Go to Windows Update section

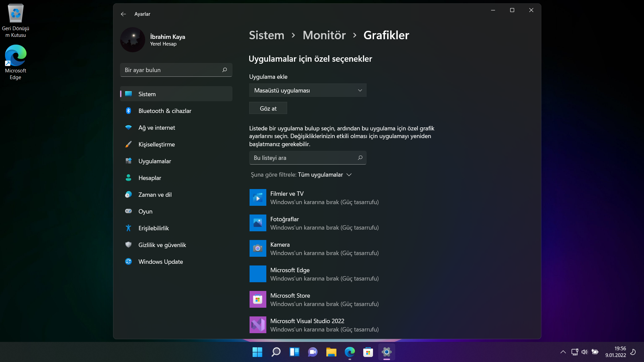pos(160,262)
